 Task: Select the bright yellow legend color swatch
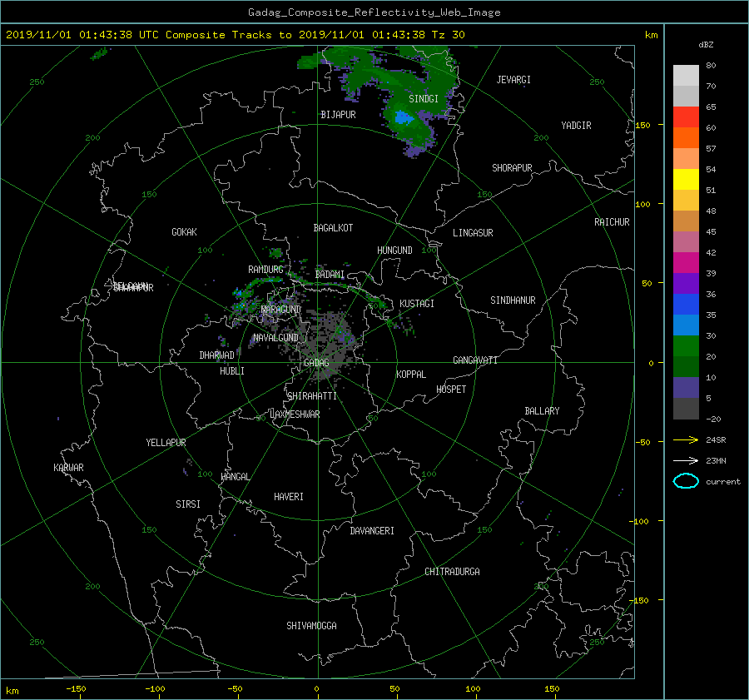(686, 179)
